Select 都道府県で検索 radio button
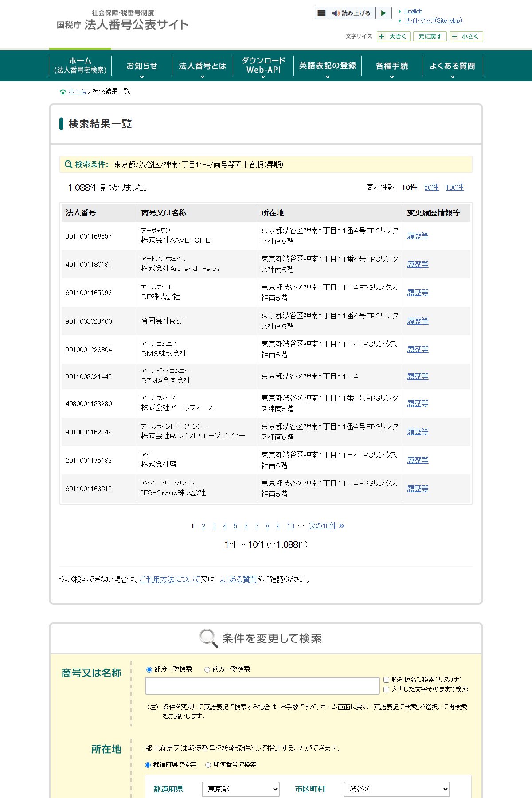Viewport: 532px width, 798px height. pos(148,765)
